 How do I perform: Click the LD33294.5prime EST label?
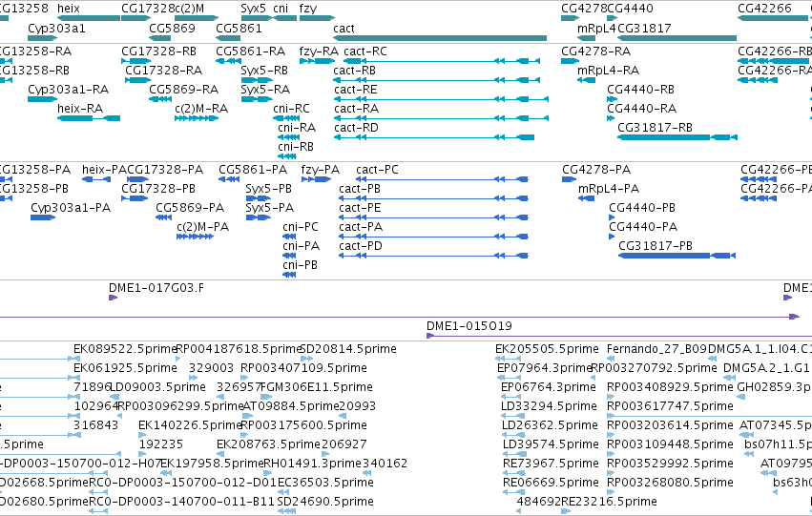tap(549, 406)
